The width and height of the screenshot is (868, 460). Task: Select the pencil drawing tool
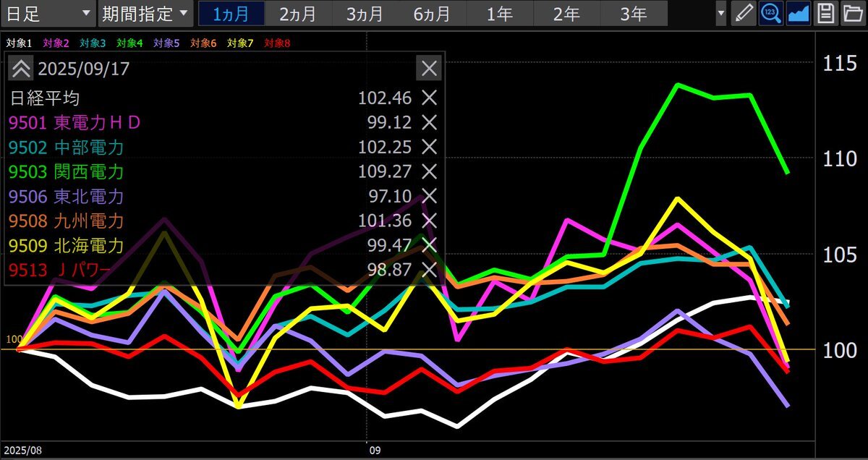(743, 13)
